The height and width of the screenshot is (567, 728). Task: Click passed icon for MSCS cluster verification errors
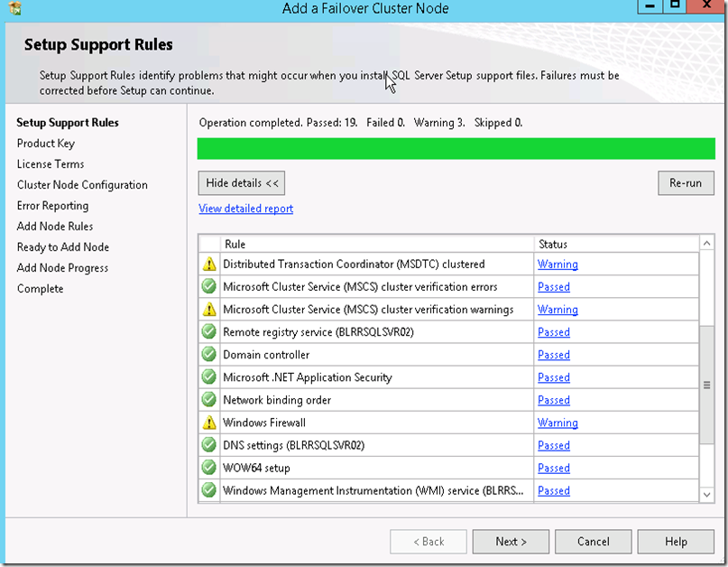click(x=209, y=286)
